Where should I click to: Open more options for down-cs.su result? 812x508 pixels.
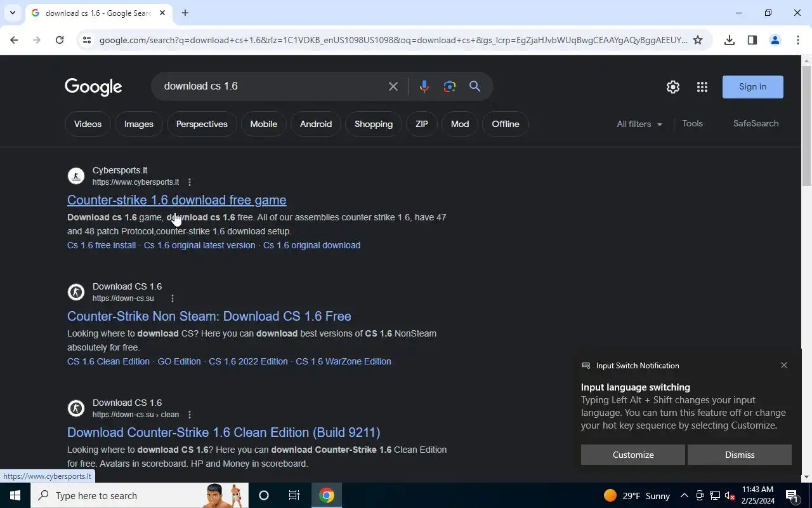[x=172, y=298]
